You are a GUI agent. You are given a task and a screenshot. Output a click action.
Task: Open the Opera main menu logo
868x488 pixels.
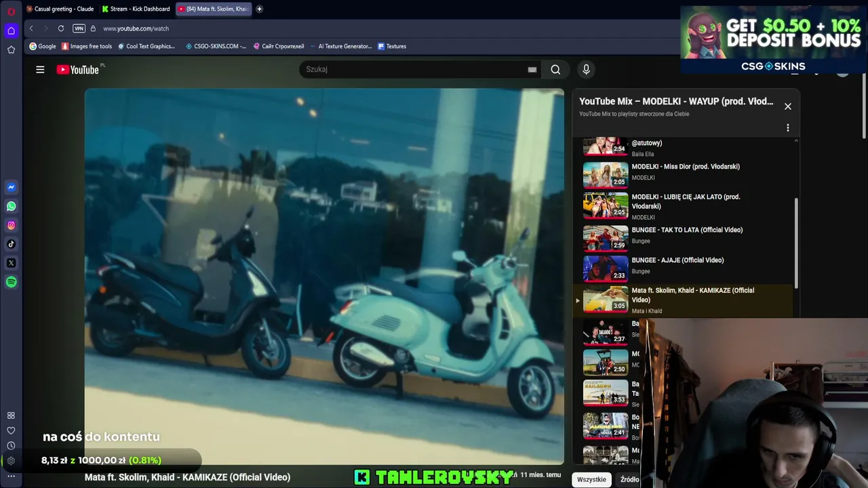11,12
